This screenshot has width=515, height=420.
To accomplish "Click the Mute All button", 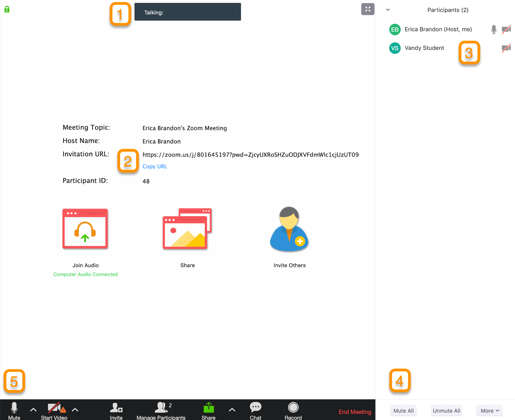I will 403,411.
